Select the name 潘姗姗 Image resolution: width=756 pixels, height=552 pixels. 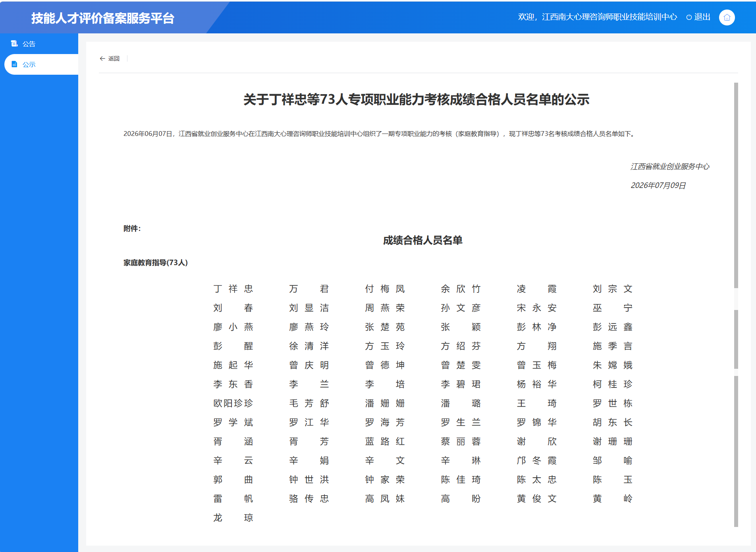click(385, 403)
